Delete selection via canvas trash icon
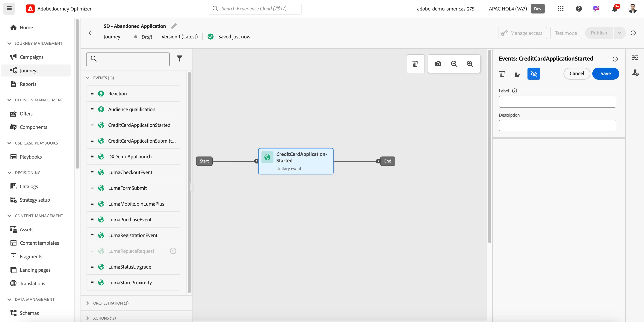Screen dimensions: 644x322 [415, 64]
